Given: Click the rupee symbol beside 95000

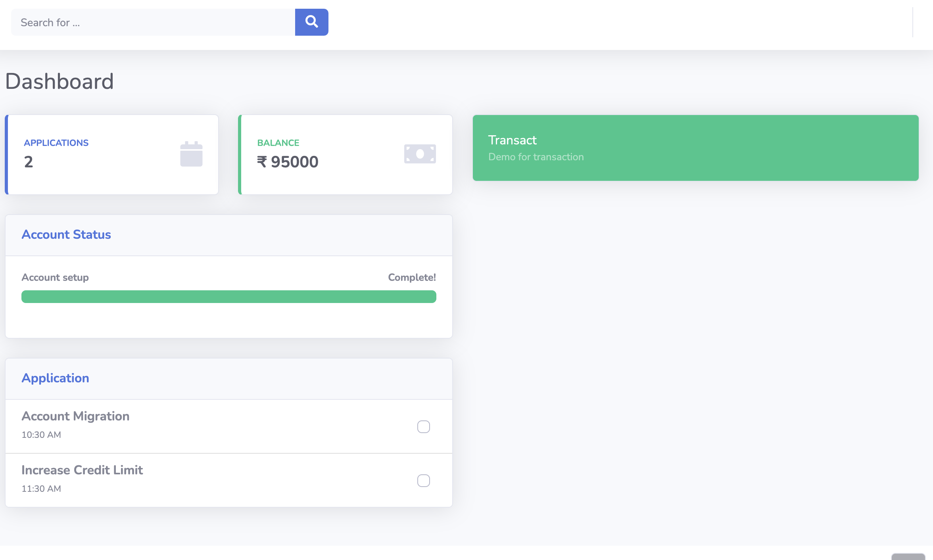Looking at the screenshot, I should tap(262, 162).
